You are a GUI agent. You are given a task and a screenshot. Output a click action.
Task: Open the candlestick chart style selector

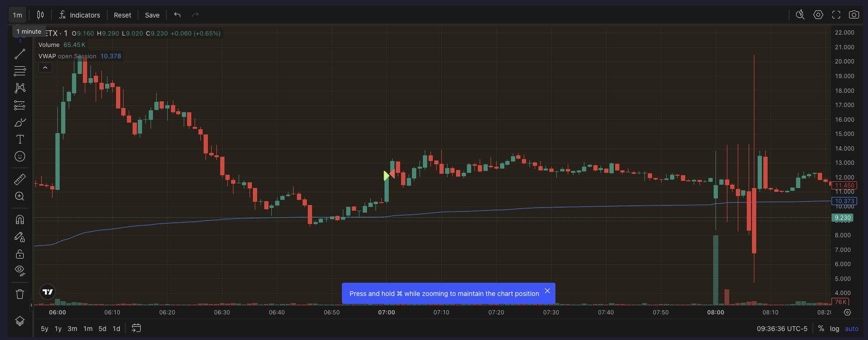[x=40, y=15]
